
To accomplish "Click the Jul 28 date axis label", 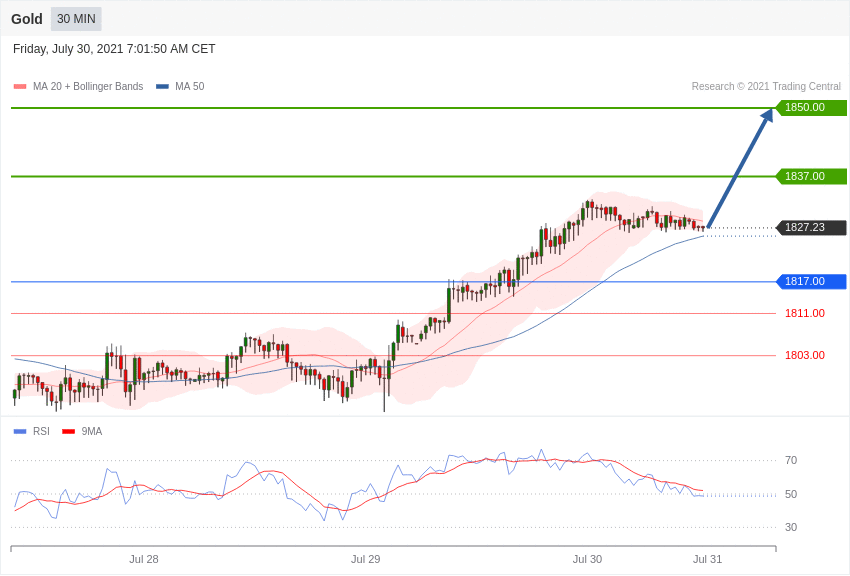I will [x=144, y=559].
